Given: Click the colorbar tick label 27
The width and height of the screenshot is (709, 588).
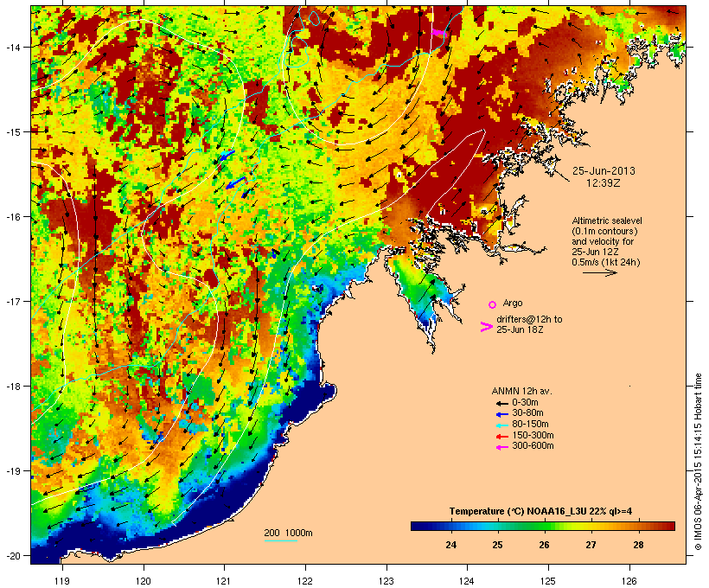Looking at the screenshot, I should tap(591, 545).
